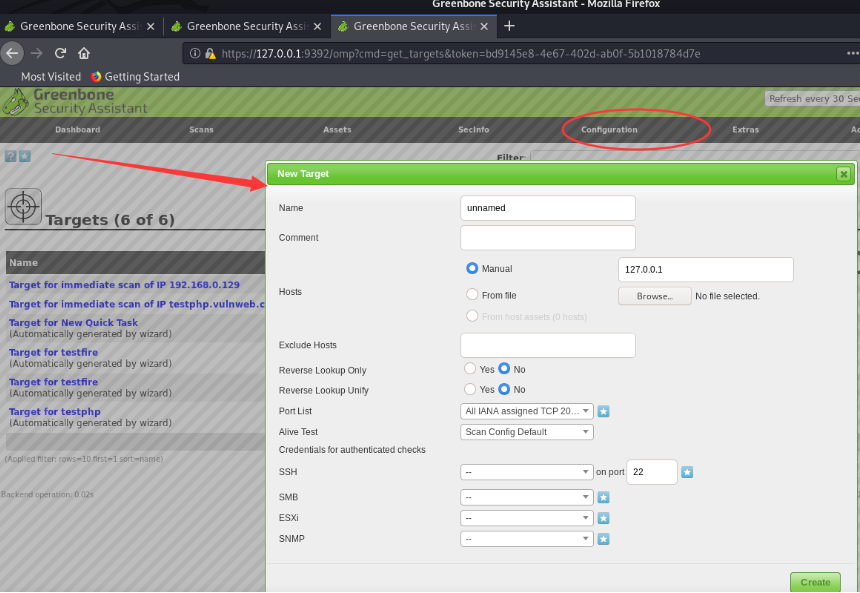
Task: Click the Manual hosts field with 127.0.0.1
Action: (705, 269)
